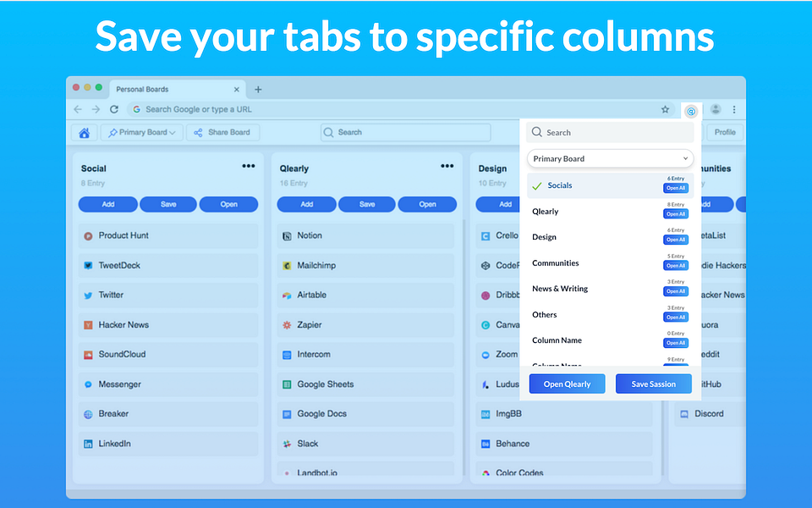Switch to the Personal Boards tab
The width and height of the screenshot is (812, 508).
(176, 89)
